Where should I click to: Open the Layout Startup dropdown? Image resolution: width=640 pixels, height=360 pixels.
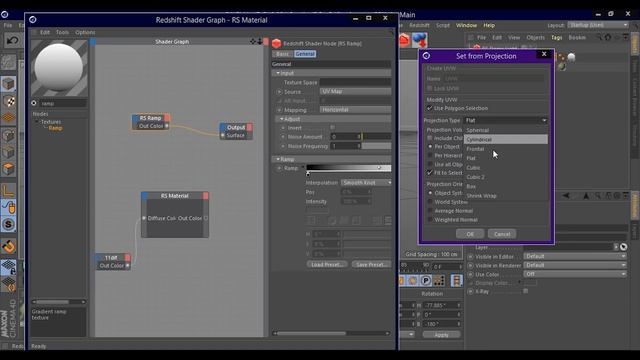click(598, 25)
